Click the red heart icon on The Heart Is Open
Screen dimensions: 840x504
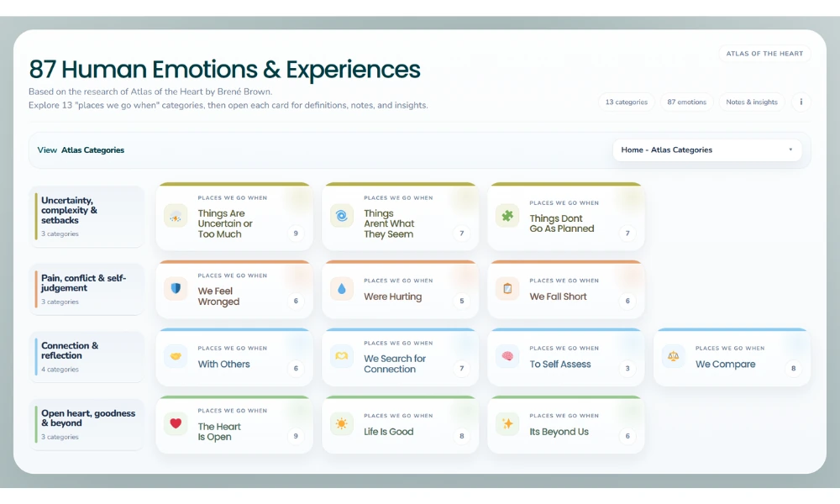point(176,424)
